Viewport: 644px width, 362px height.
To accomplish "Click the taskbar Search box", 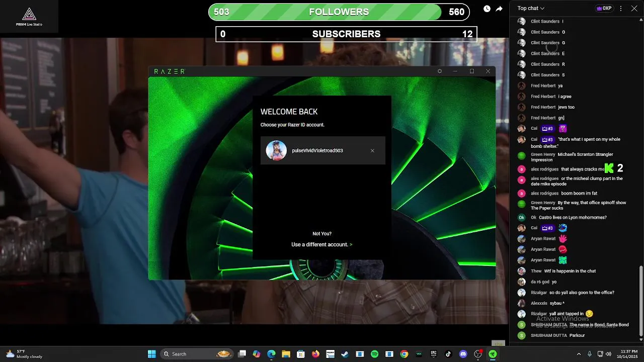I will 196,354.
